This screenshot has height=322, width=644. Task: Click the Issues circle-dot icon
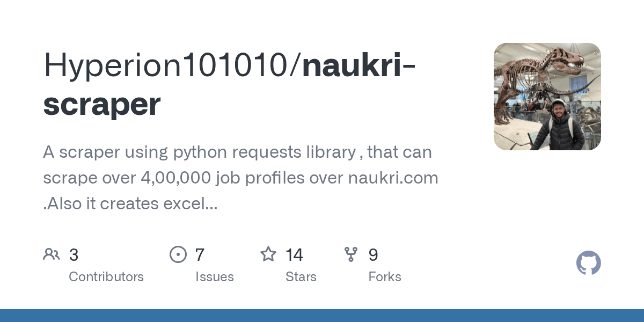coord(178,254)
